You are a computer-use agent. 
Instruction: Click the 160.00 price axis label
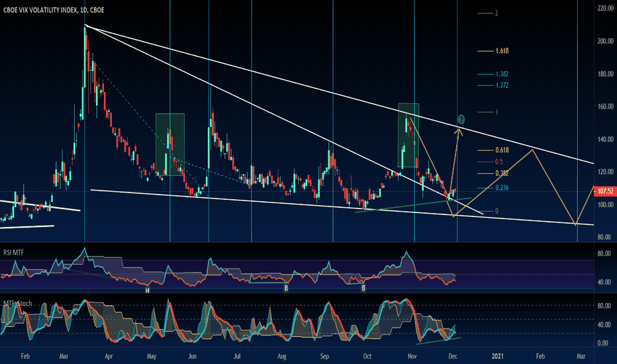coord(605,107)
